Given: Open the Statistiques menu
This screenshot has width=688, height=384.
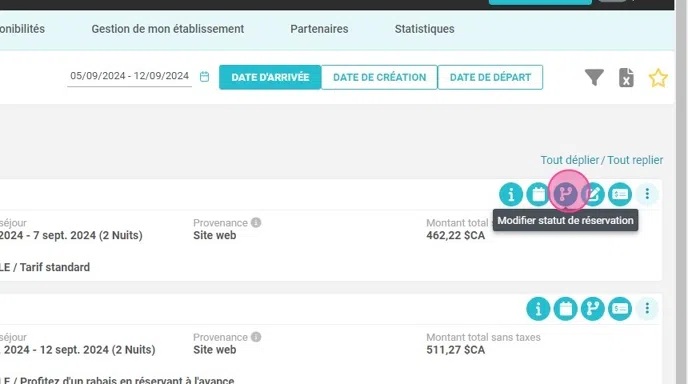Looking at the screenshot, I should (x=424, y=29).
